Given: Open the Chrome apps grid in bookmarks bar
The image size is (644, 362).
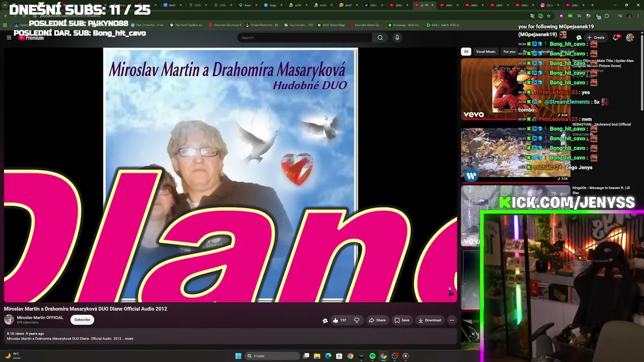Looking at the screenshot, I should 5,25.
